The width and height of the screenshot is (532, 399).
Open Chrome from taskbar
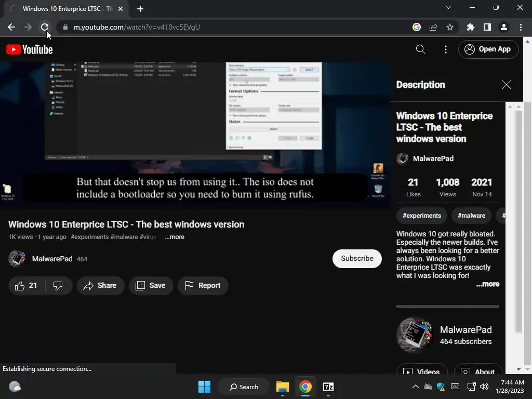tap(305, 387)
